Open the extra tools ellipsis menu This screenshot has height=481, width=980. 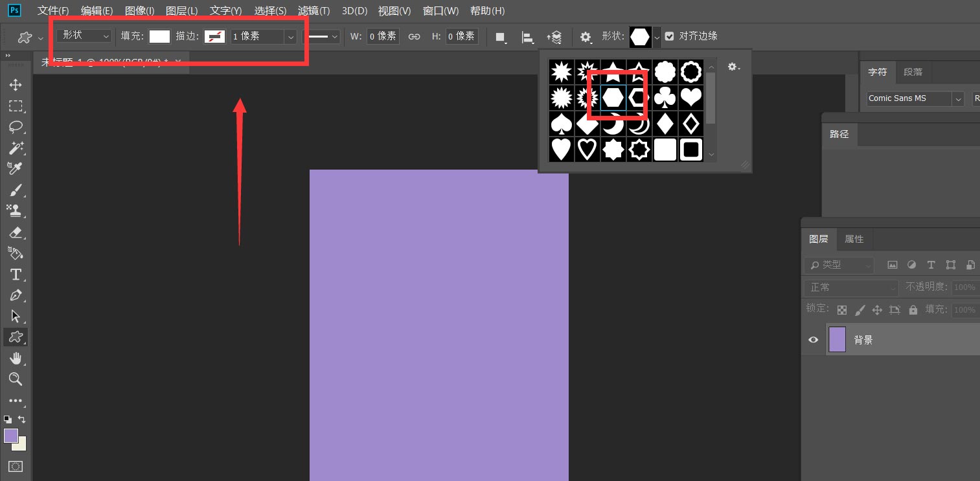click(16, 401)
